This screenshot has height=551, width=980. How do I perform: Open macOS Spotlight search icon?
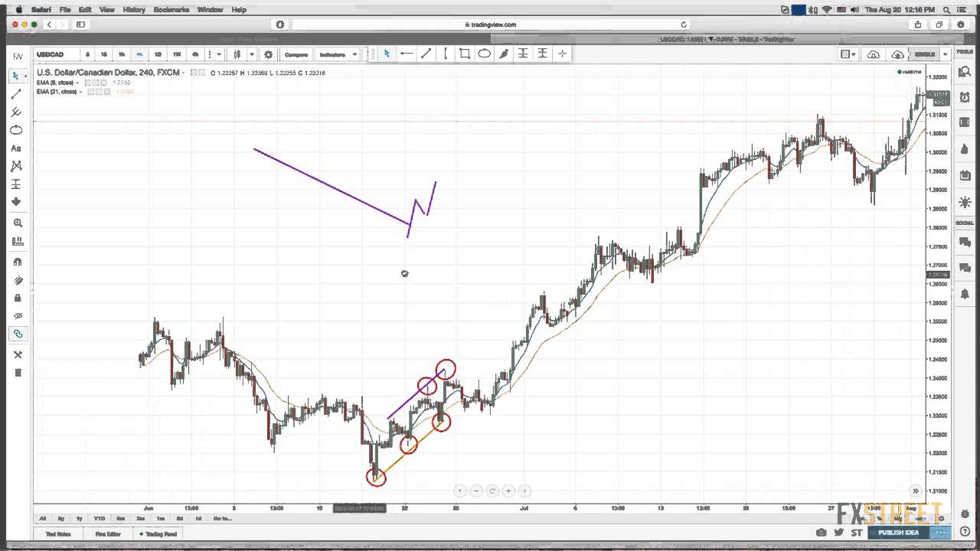[x=947, y=9]
